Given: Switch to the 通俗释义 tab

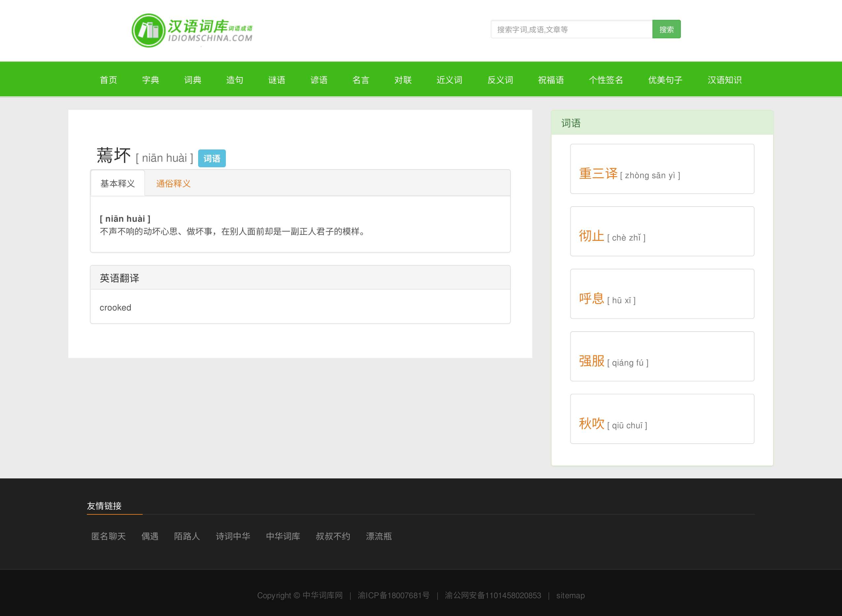Looking at the screenshot, I should point(173,183).
